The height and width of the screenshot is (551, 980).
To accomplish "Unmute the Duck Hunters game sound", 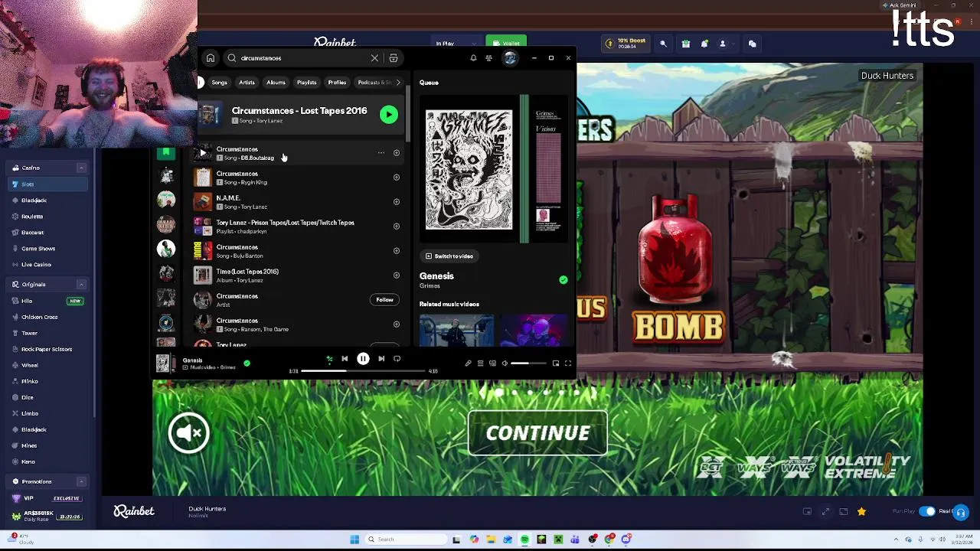I will click(x=188, y=433).
